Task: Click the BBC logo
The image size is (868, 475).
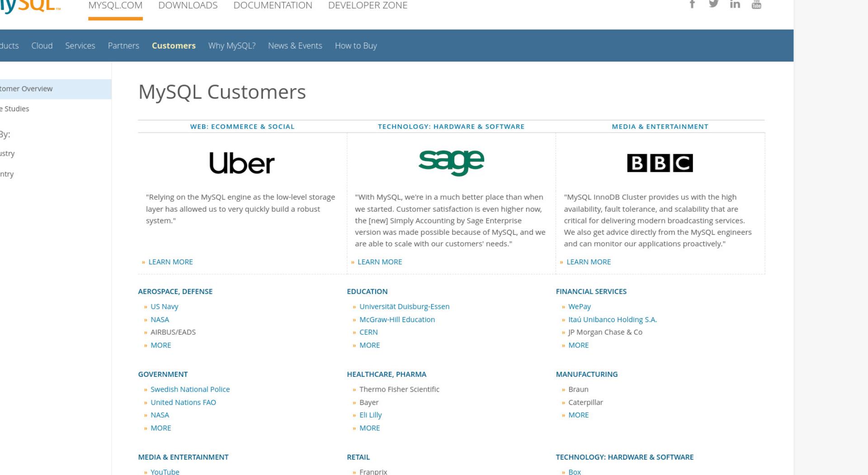Action: pyautogui.click(x=660, y=163)
